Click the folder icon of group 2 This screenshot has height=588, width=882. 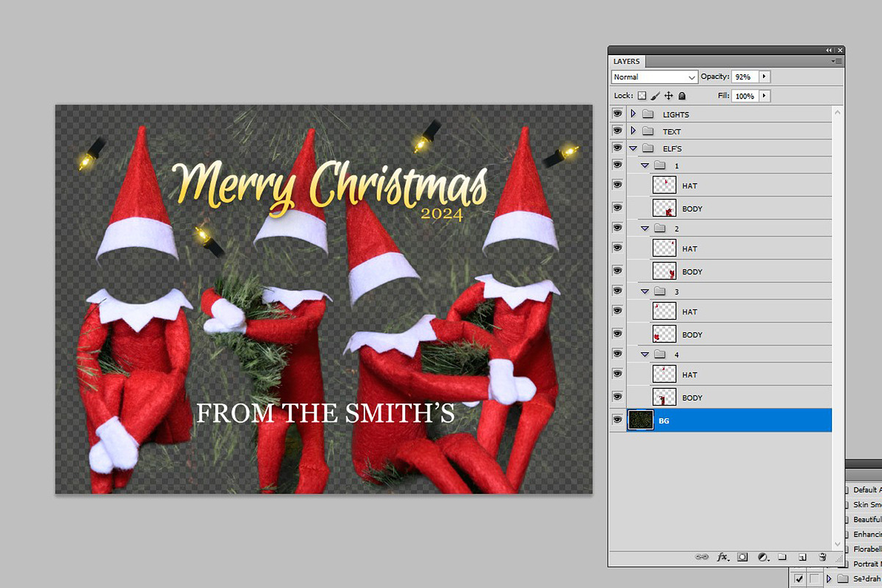point(659,229)
